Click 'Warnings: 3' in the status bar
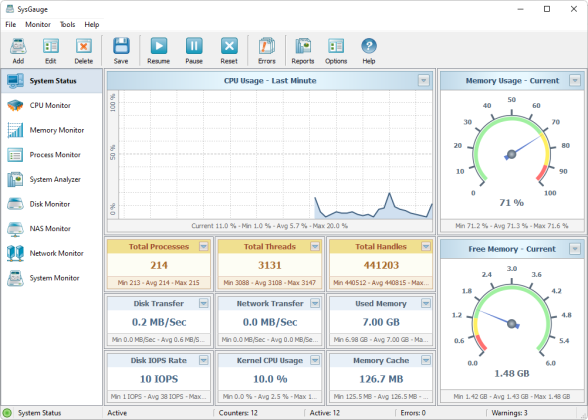588x420 pixels. coord(509,413)
